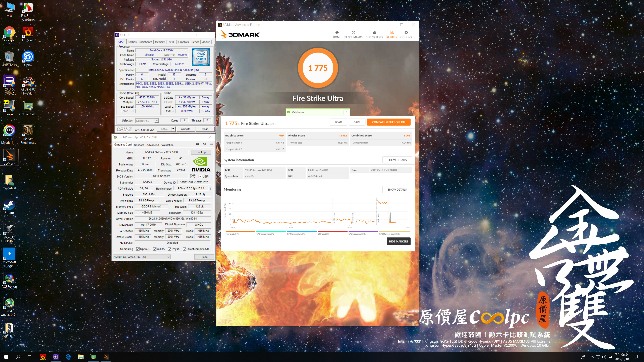Click the GPU Load (%) legend bar
The width and height of the screenshot is (644, 362).
coord(333,232)
